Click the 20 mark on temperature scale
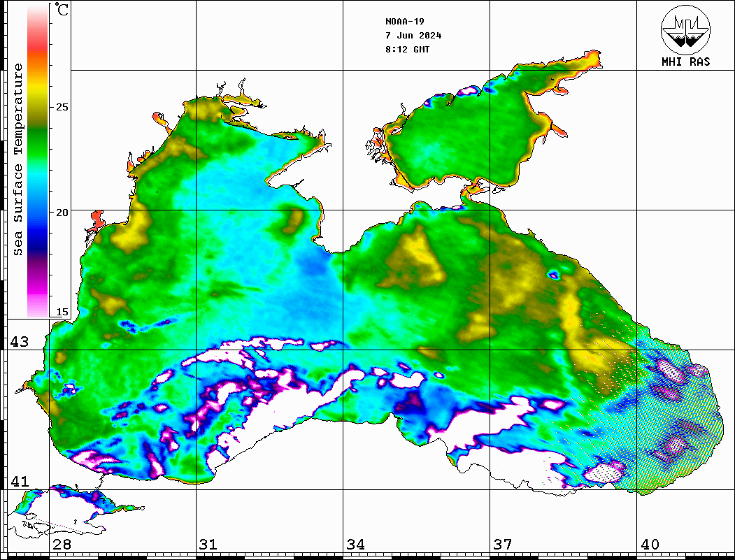The image size is (735, 560). click(x=62, y=213)
